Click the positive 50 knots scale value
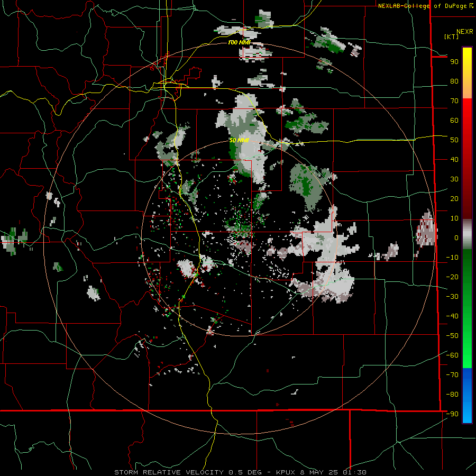This screenshot has width=476, height=476. [454, 140]
